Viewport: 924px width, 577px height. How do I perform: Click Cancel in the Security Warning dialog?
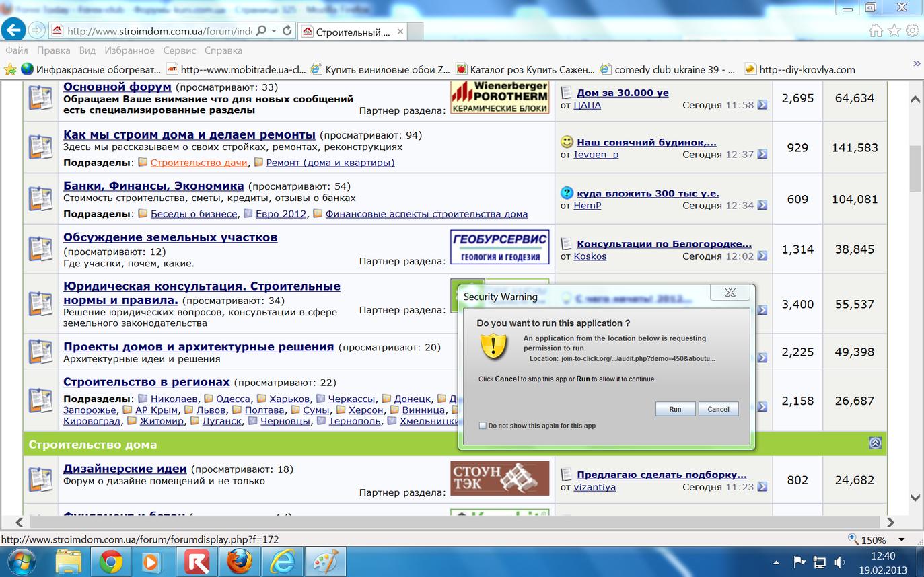click(718, 409)
